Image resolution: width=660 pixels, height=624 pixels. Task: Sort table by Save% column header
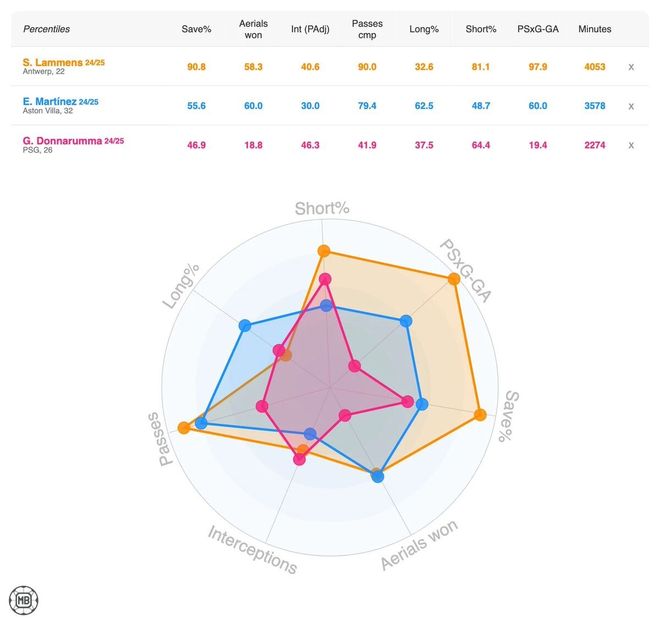tap(196, 29)
